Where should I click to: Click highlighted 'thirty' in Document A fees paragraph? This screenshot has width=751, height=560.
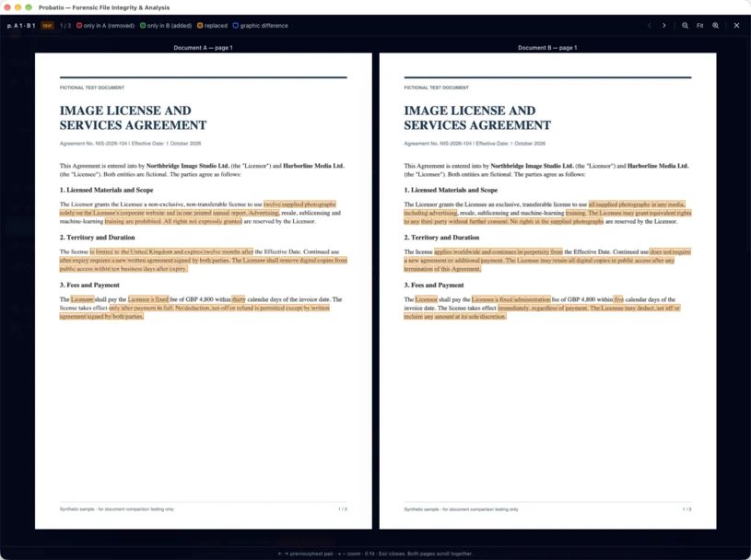[x=239, y=299]
